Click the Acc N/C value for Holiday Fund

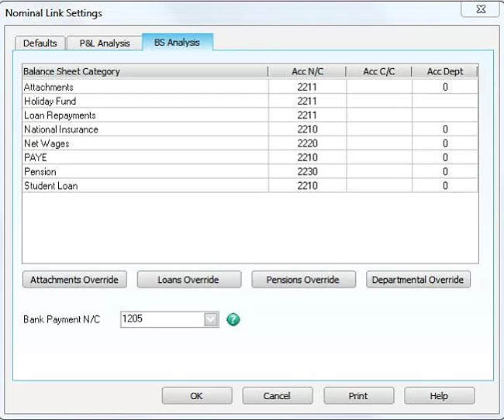[x=307, y=101]
